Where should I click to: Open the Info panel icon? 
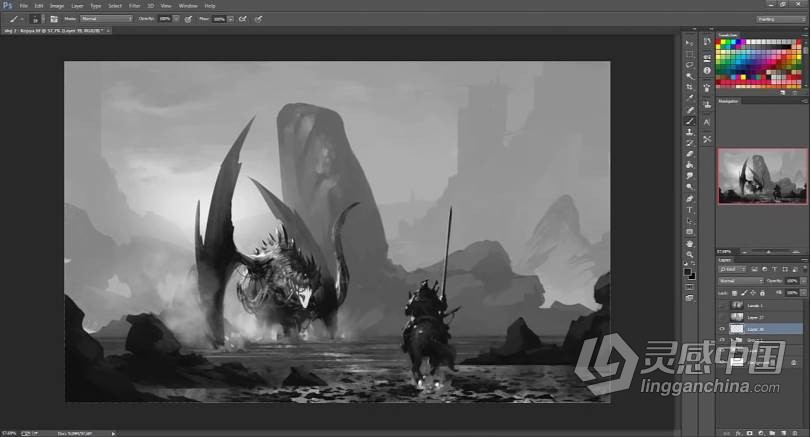tap(707, 70)
